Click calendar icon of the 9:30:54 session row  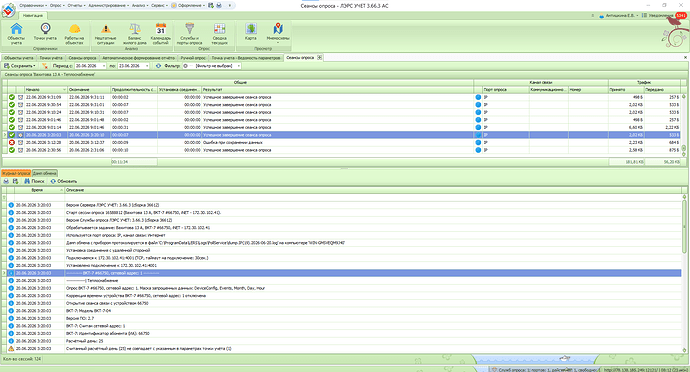(20, 105)
